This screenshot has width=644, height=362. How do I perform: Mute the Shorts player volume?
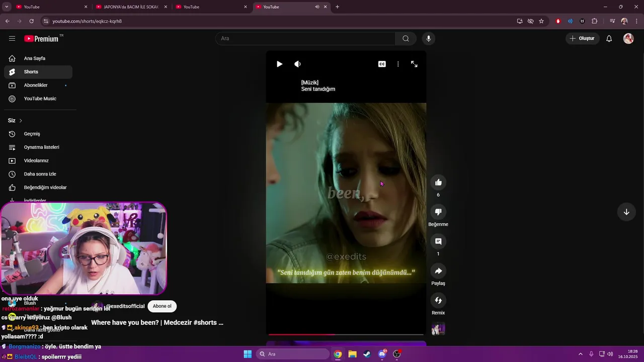pos(297,64)
